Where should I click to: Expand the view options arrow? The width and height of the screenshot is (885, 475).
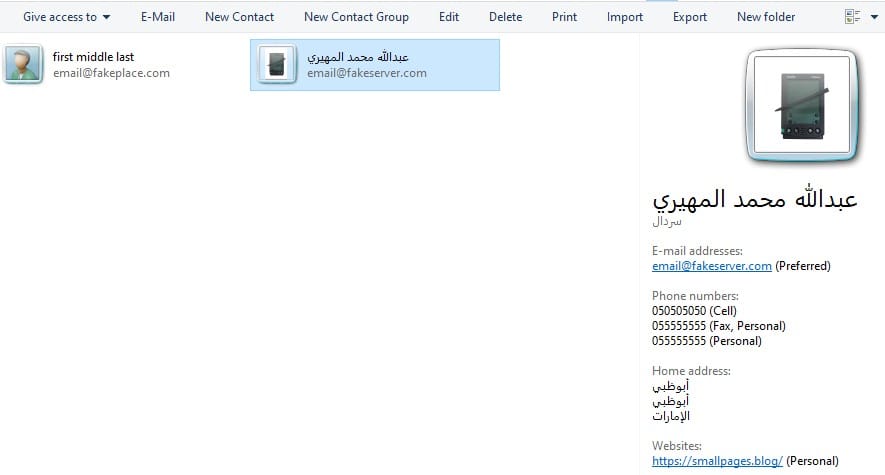874,17
